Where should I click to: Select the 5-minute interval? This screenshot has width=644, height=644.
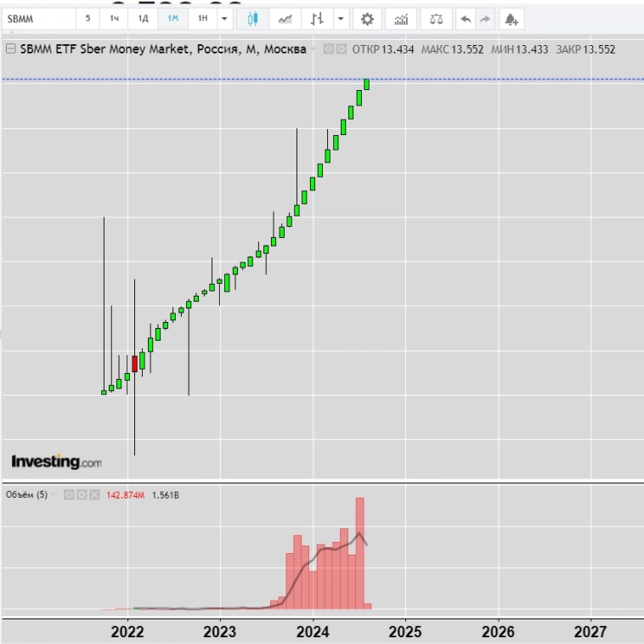pyautogui.click(x=88, y=19)
